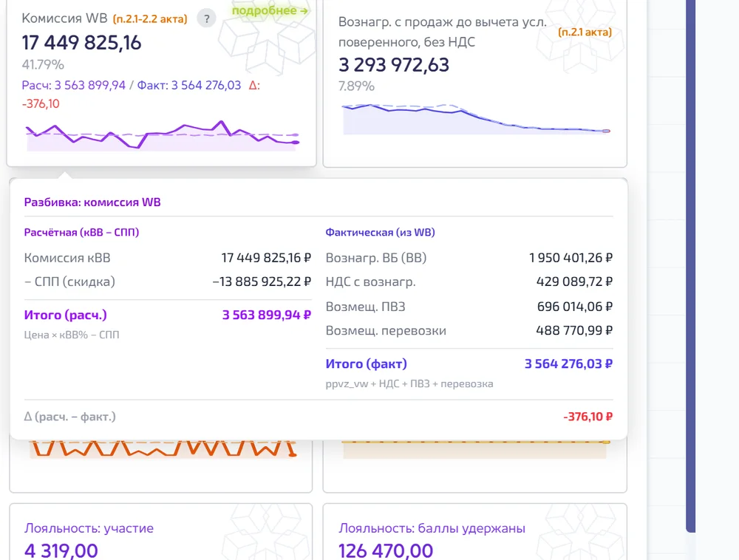739x560 pixels.
Task: Click the amount '–13 885 925,22 ₽'
Action: pos(262,281)
